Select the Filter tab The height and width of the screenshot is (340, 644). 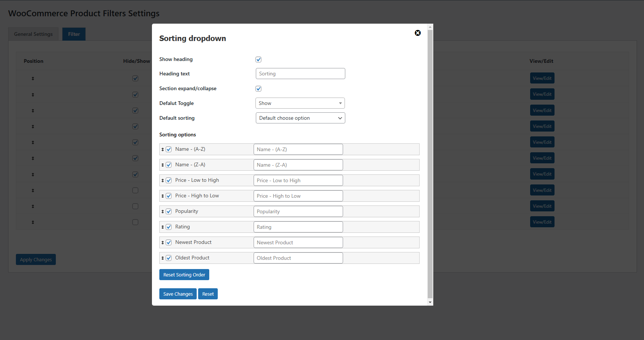pyautogui.click(x=74, y=34)
